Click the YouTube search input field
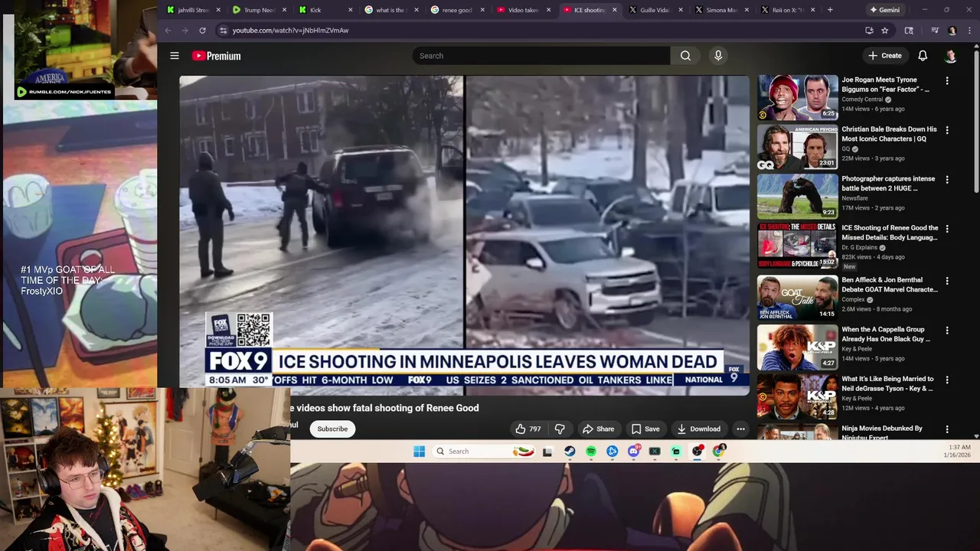Image resolution: width=980 pixels, height=551 pixels. click(541, 56)
